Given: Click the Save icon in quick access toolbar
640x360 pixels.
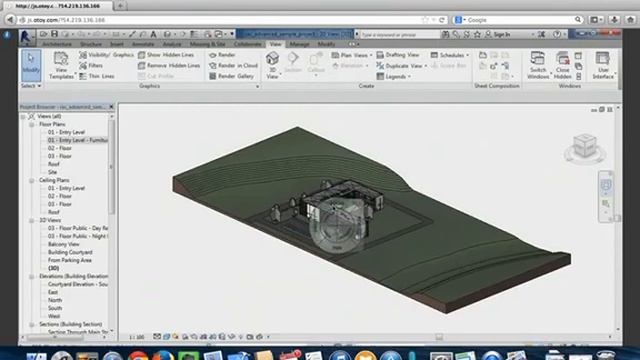Looking at the screenshot, I should [x=54, y=34].
